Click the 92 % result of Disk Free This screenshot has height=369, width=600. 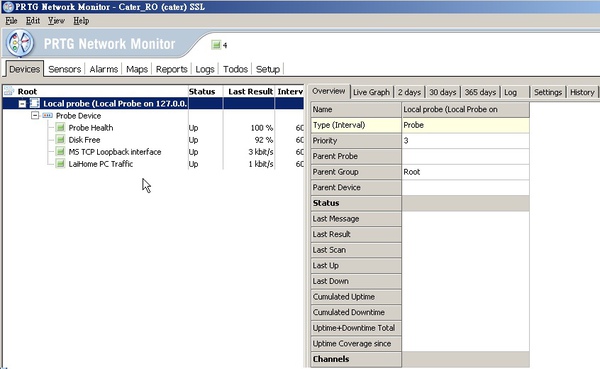[x=264, y=140]
